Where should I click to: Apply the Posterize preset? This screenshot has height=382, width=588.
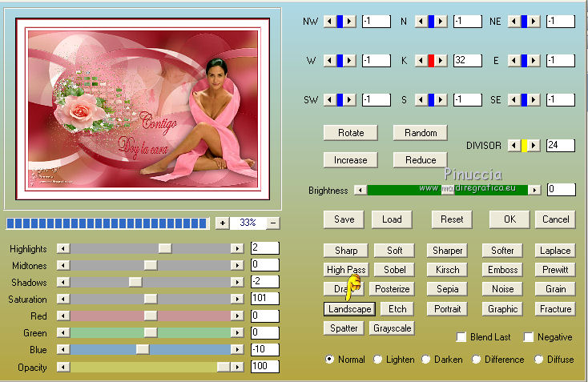[392, 289]
